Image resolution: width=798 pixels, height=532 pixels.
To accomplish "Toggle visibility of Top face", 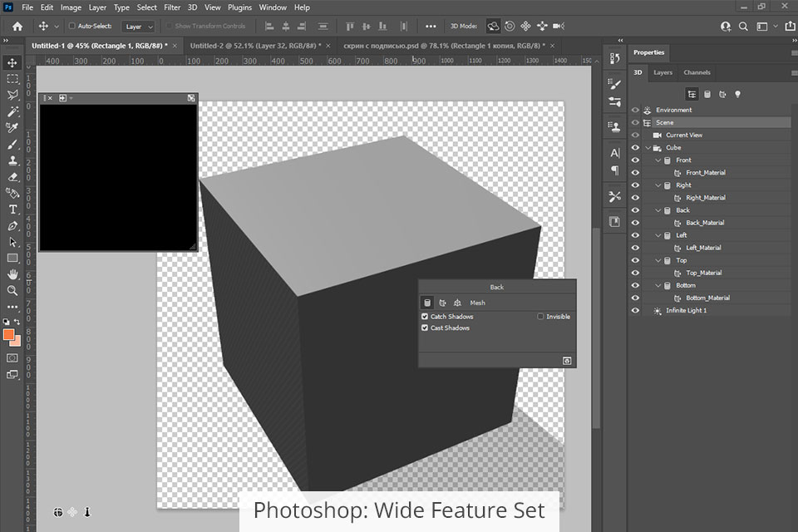I will point(635,260).
